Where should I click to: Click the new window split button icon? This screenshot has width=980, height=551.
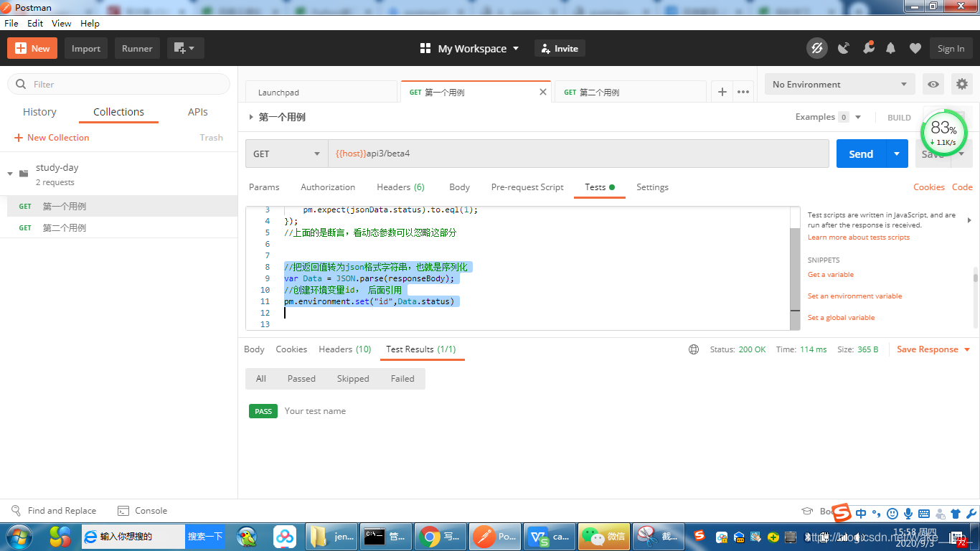(x=186, y=48)
